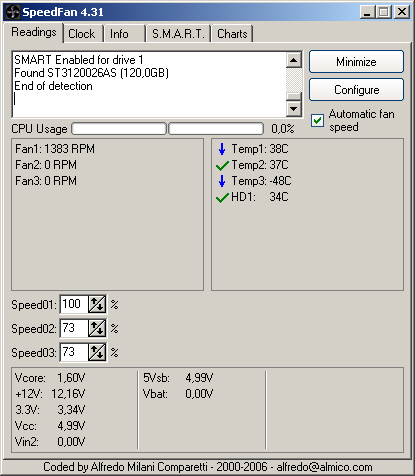Click the Speed03 value field

74,352
